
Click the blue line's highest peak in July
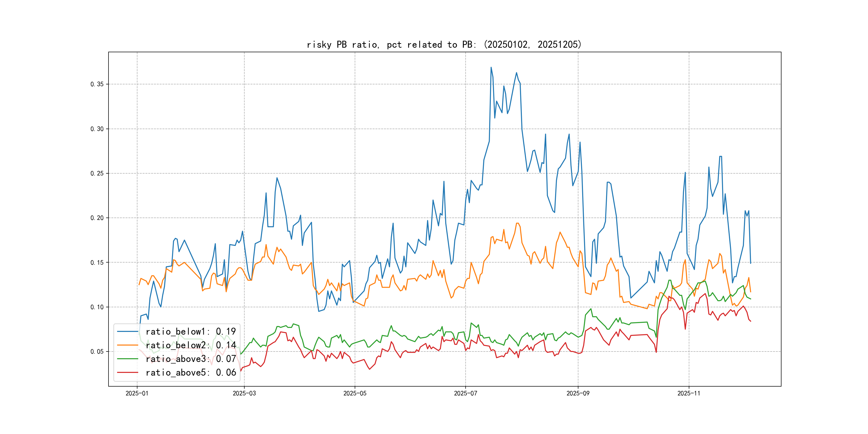[491, 68]
